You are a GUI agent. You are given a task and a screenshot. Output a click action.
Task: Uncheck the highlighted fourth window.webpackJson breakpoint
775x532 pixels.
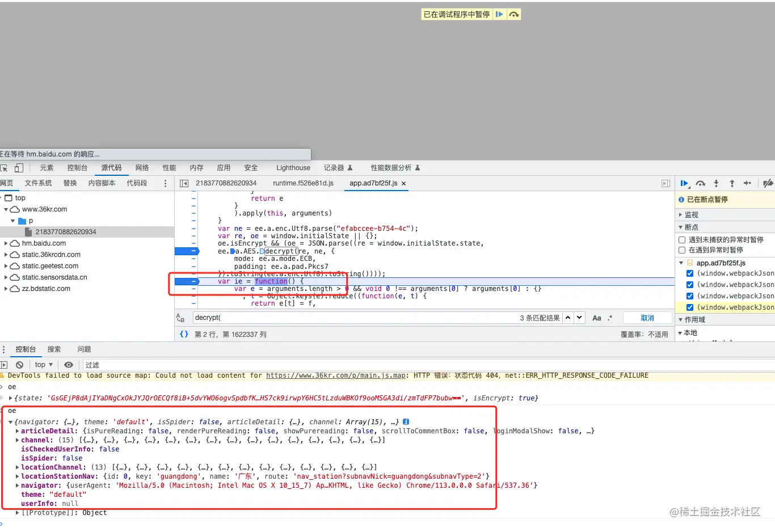(690, 307)
